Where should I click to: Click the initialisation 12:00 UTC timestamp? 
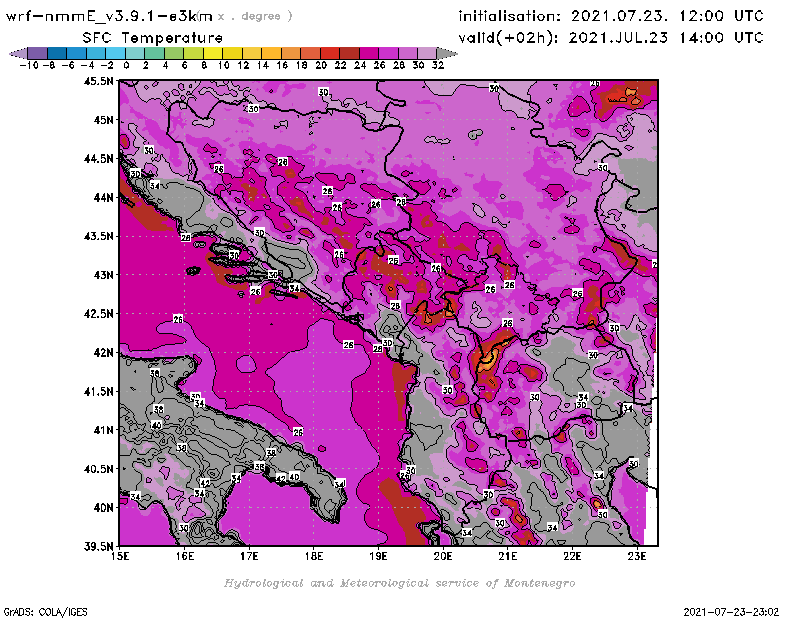tap(610, 16)
